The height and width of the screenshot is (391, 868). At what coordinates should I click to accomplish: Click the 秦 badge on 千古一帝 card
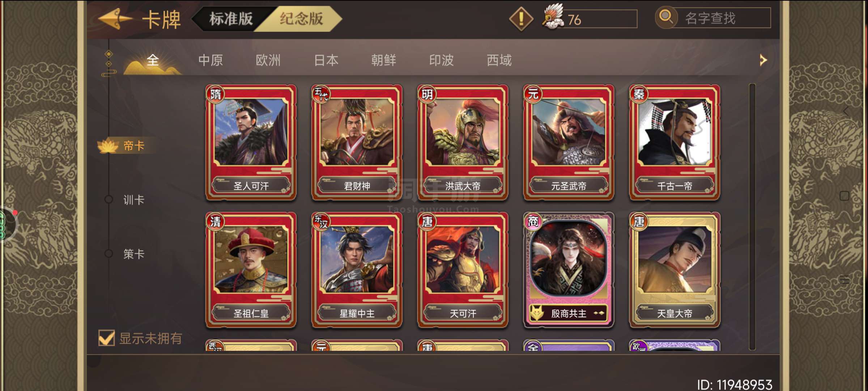639,94
